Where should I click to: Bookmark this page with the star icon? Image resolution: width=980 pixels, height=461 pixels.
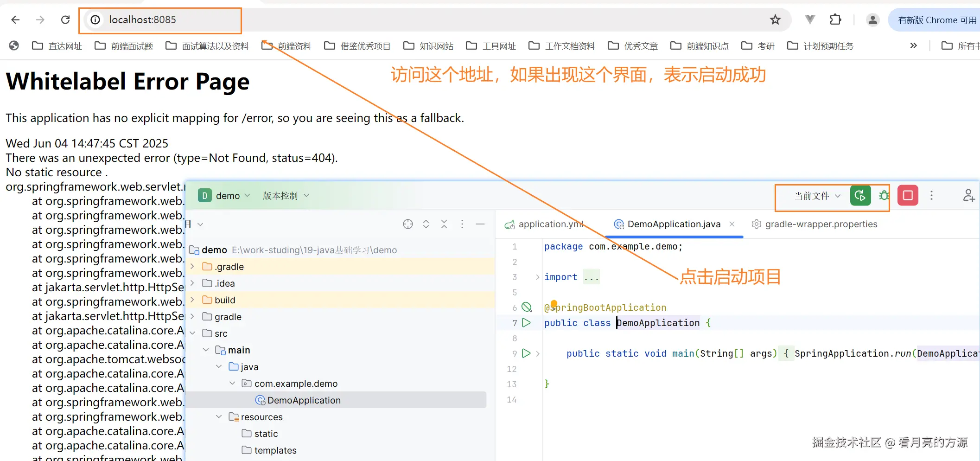[x=775, y=19]
